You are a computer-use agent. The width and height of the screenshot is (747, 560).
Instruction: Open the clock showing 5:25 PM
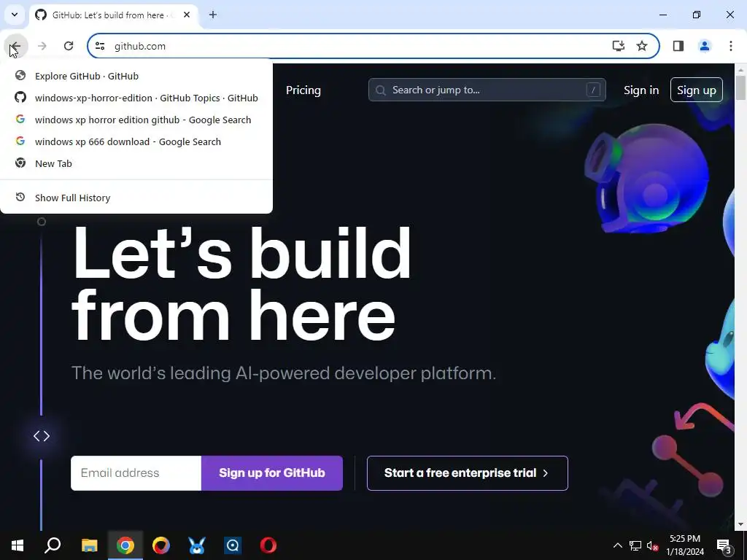point(685,545)
